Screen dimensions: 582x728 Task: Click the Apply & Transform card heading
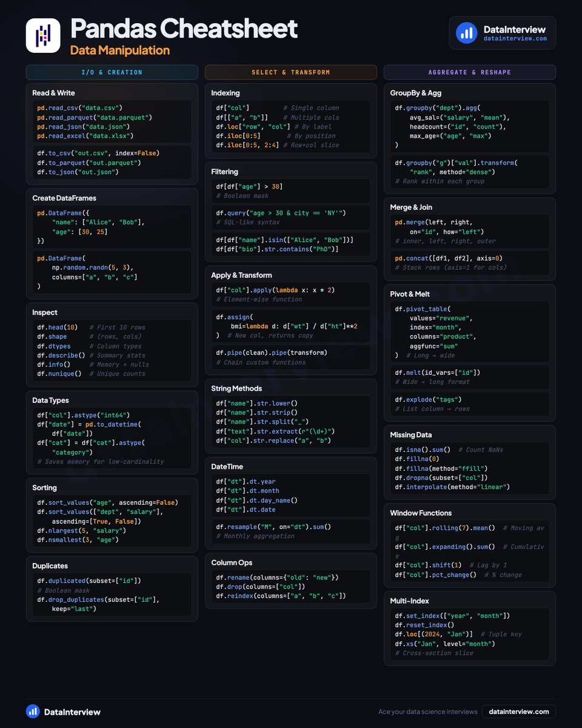[x=241, y=275]
